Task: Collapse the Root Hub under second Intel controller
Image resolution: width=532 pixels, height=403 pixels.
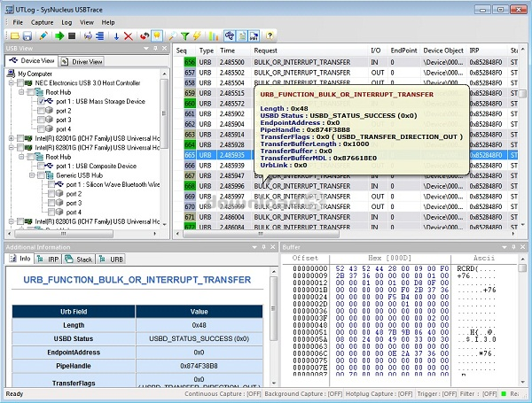Action: point(21,157)
